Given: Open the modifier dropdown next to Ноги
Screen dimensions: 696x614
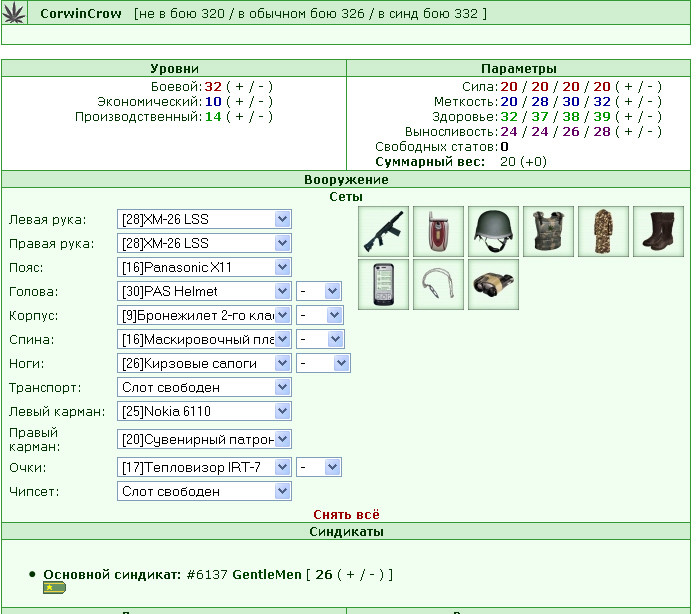Looking at the screenshot, I should coord(323,363).
